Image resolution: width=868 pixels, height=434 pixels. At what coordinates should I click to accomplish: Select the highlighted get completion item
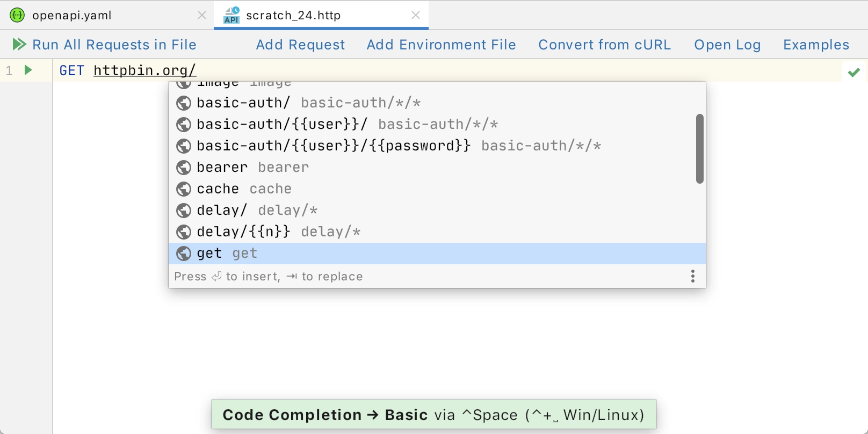tap(437, 253)
